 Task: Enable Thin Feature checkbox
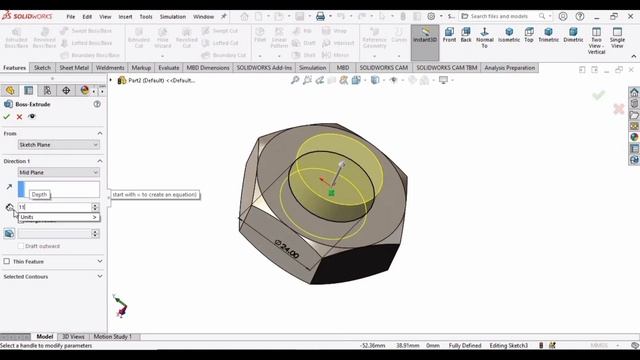tap(7, 261)
